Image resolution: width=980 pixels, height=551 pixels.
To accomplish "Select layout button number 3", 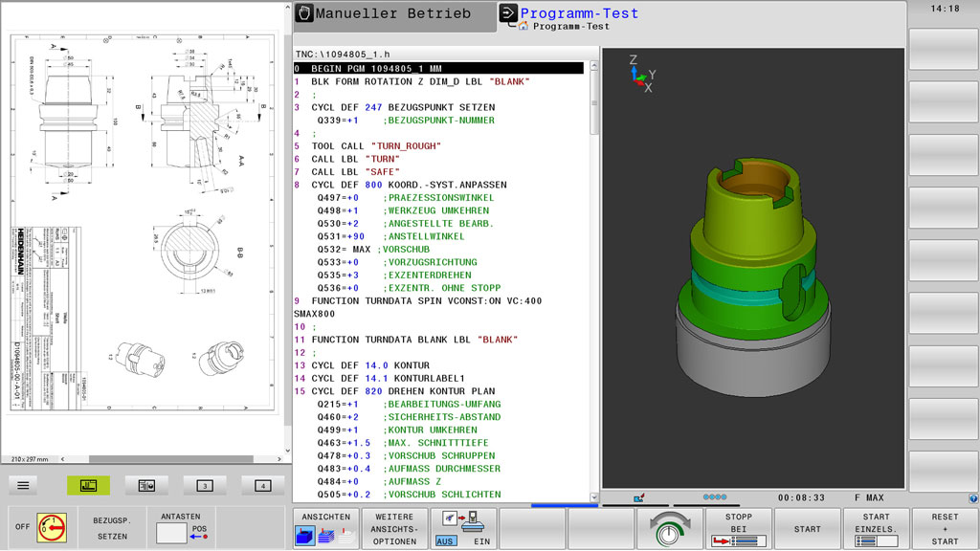I will (205, 485).
